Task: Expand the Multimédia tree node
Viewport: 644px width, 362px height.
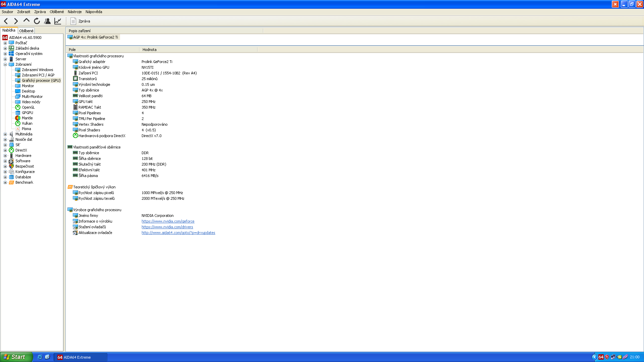Action: (5, 134)
